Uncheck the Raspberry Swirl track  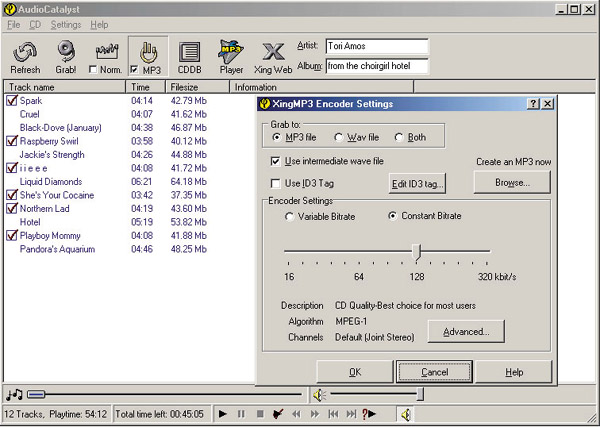click(x=12, y=141)
